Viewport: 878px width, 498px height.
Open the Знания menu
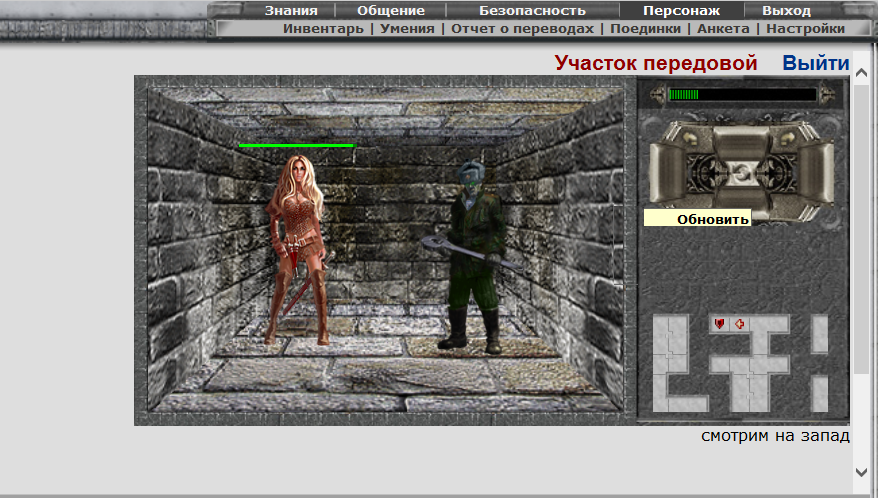pyautogui.click(x=291, y=11)
